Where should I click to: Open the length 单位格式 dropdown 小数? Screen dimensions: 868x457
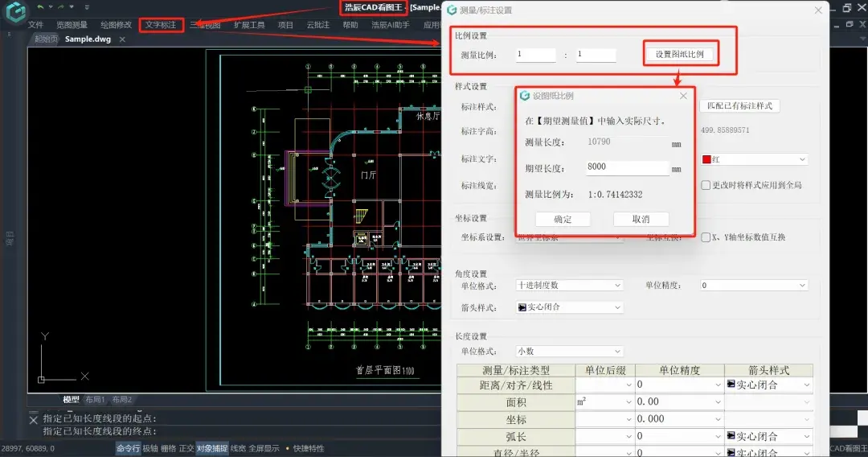tap(569, 351)
